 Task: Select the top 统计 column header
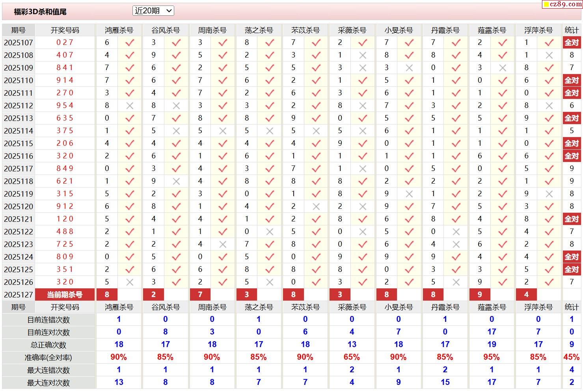pyautogui.click(x=572, y=30)
